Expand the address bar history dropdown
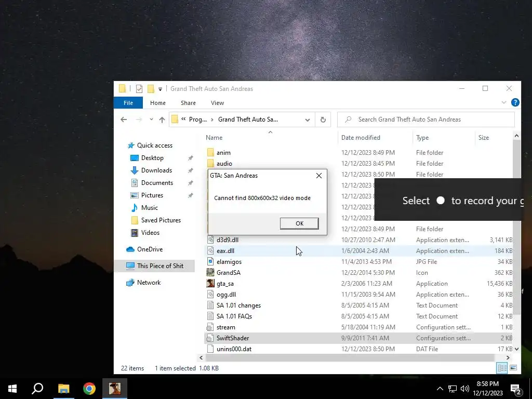Image resolution: width=532 pixels, height=399 pixels. click(x=308, y=120)
